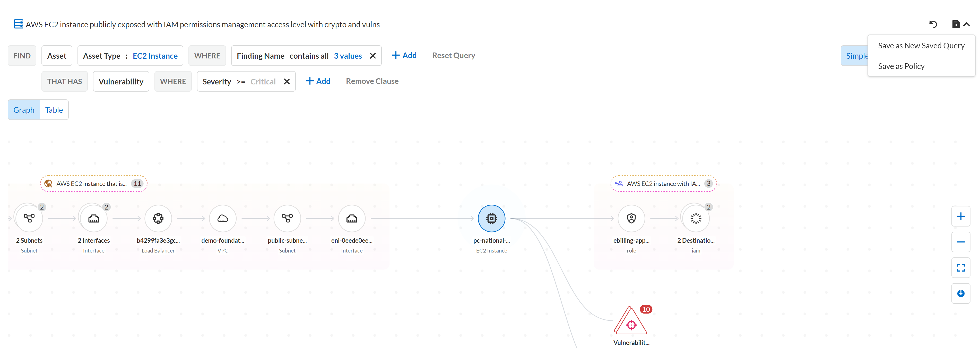Select the pc-national EC2 Instance node

pos(491,218)
